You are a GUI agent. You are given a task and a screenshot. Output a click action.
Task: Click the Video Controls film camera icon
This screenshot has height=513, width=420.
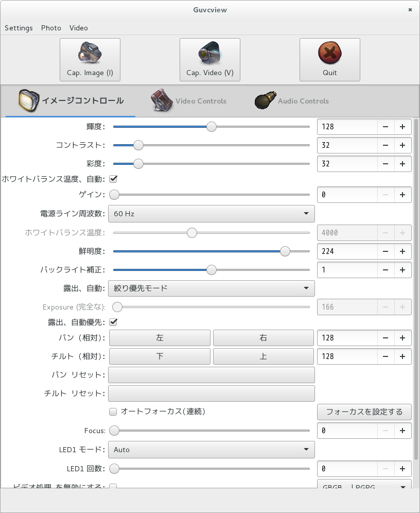pos(161,100)
